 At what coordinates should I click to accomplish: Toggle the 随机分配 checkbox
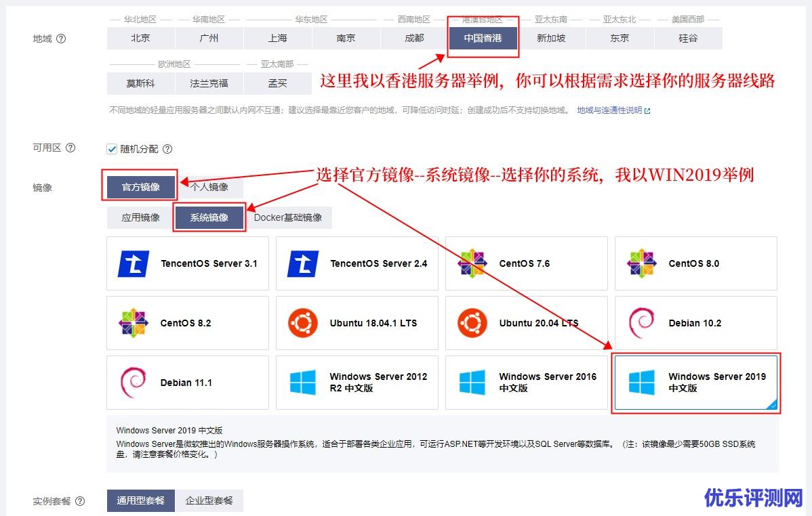click(112, 149)
